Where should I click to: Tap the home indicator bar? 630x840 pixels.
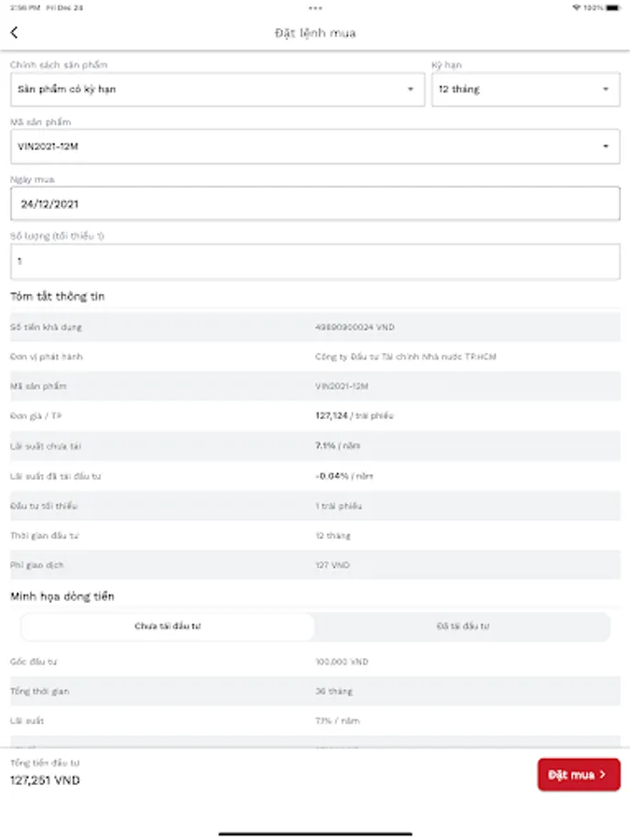point(315,833)
